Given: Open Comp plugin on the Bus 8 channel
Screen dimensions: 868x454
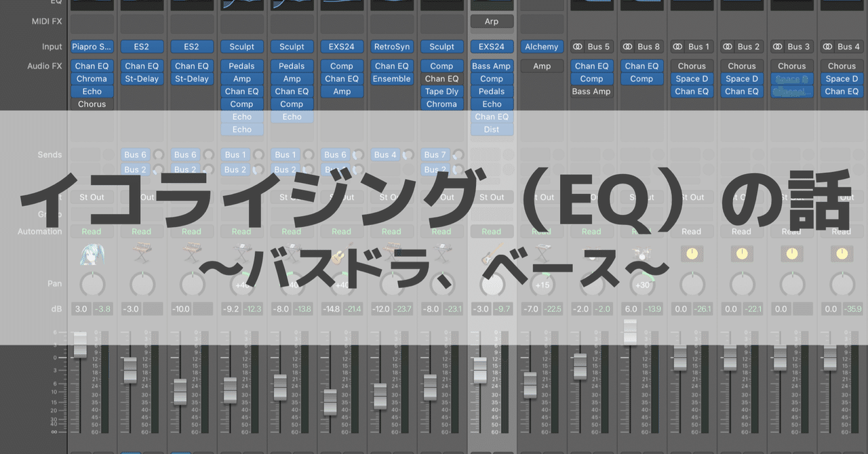Looking at the screenshot, I should click(x=642, y=79).
